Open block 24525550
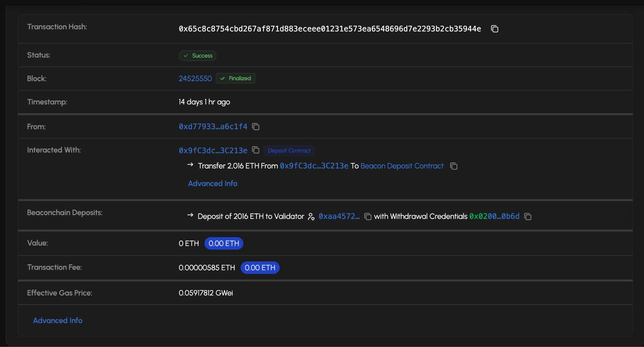 tap(195, 78)
